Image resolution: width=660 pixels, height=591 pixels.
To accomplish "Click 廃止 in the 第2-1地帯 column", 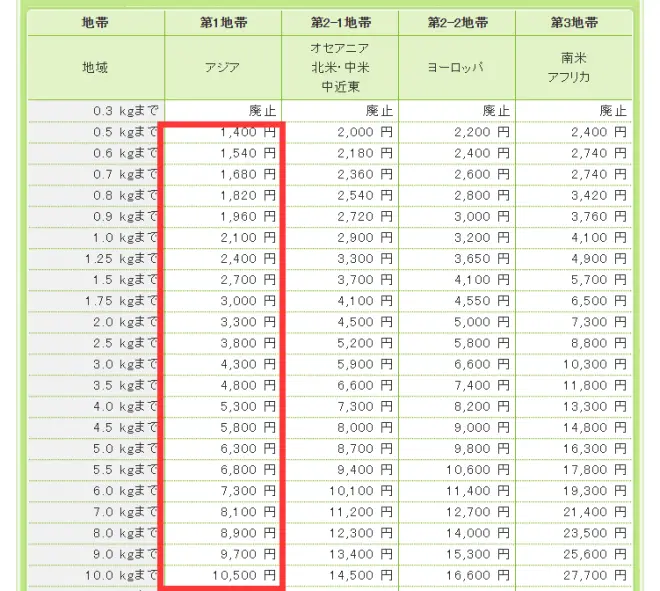I will click(x=379, y=111).
